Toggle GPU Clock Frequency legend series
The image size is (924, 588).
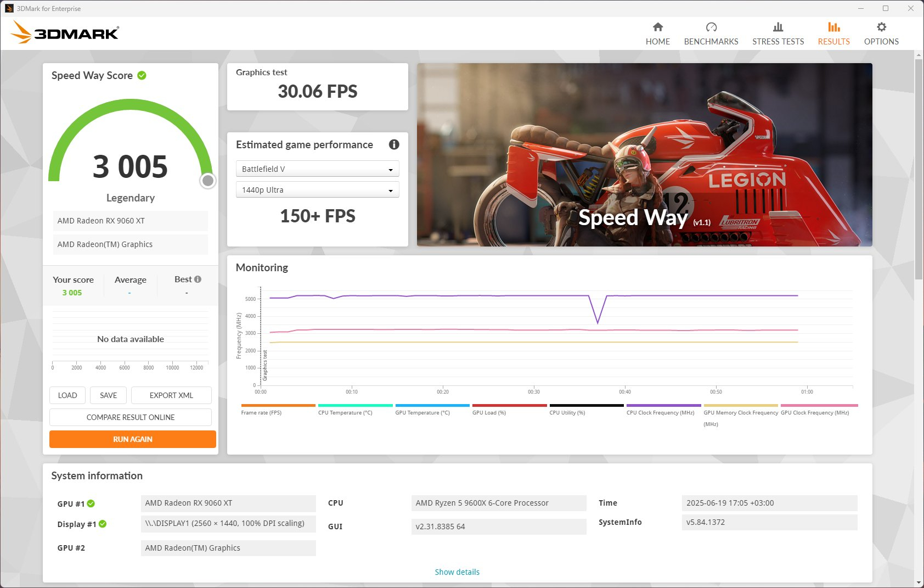click(x=819, y=410)
